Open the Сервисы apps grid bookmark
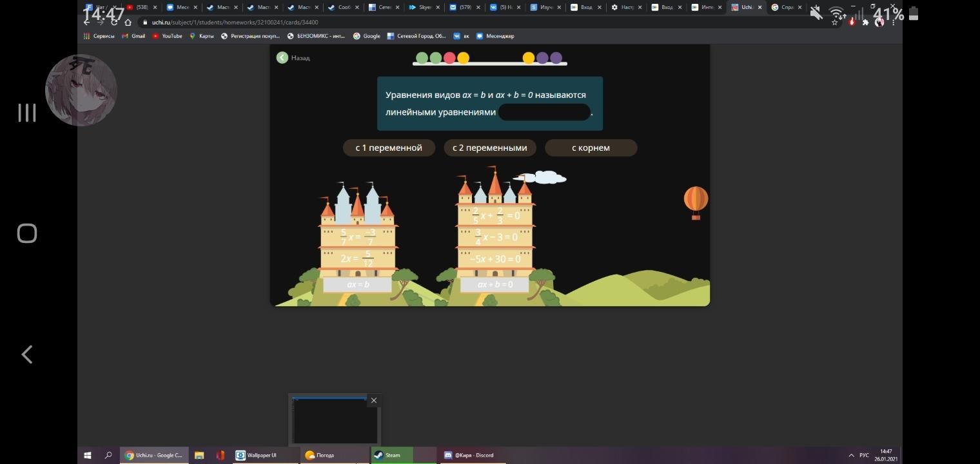 pos(99,36)
